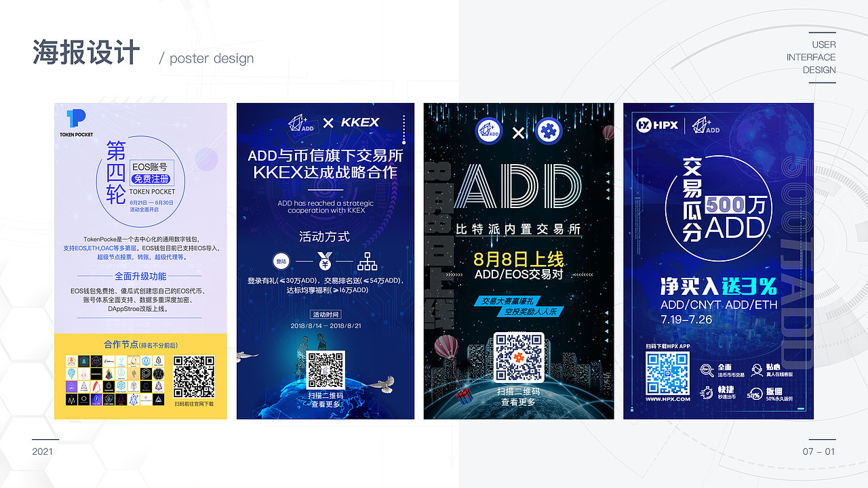Click the ADD/EOS交易对 text
Image resolution: width=868 pixels, height=488 pixels.
pyautogui.click(x=519, y=274)
